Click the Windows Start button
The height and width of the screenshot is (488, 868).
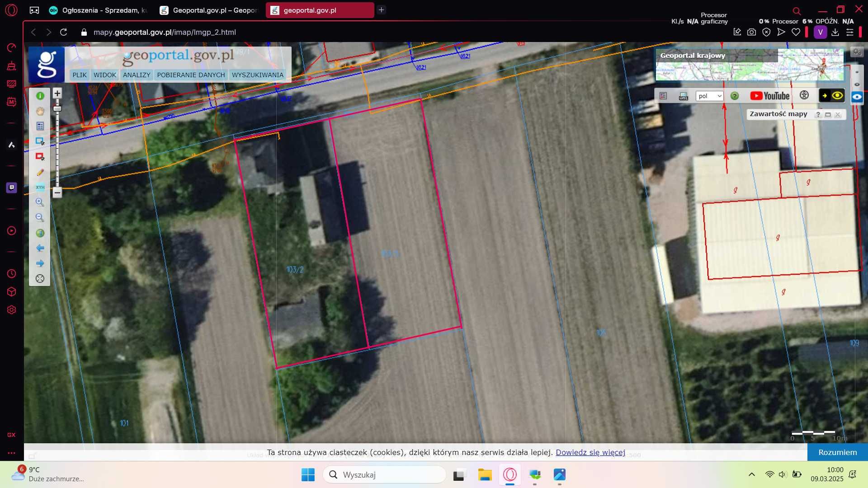coord(308,474)
